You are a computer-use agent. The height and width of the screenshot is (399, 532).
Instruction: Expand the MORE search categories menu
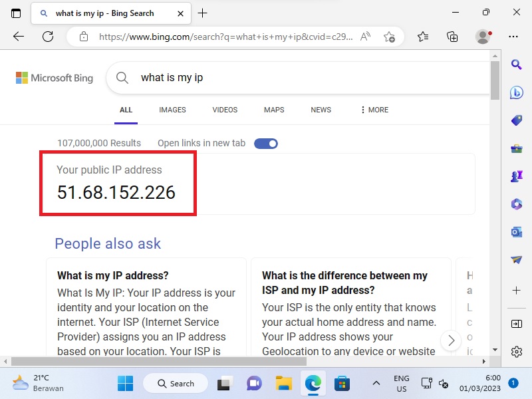tap(374, 110)
